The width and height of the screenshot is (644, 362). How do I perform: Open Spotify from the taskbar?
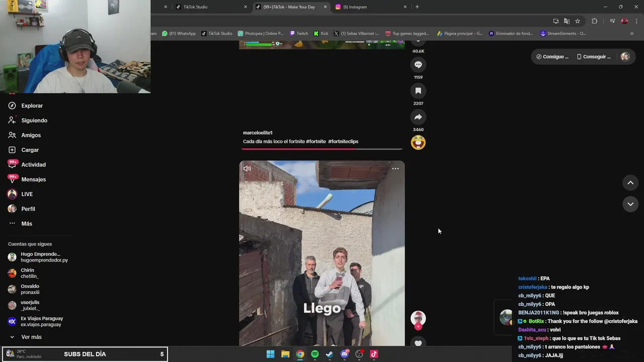click(x=314, y=354)
